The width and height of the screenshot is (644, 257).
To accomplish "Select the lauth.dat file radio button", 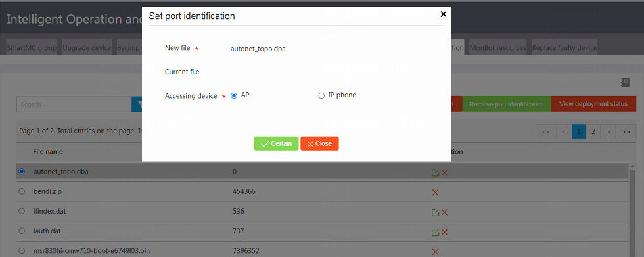I will click(22, 231).
